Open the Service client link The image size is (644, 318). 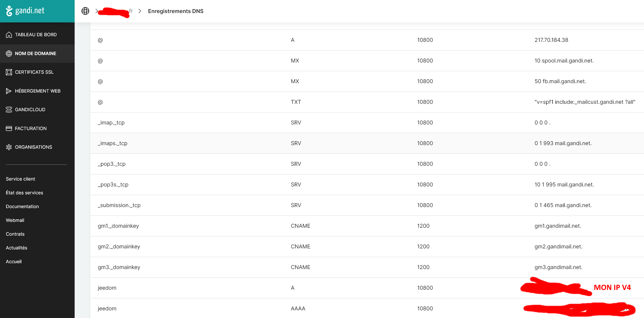click(20, 179)
